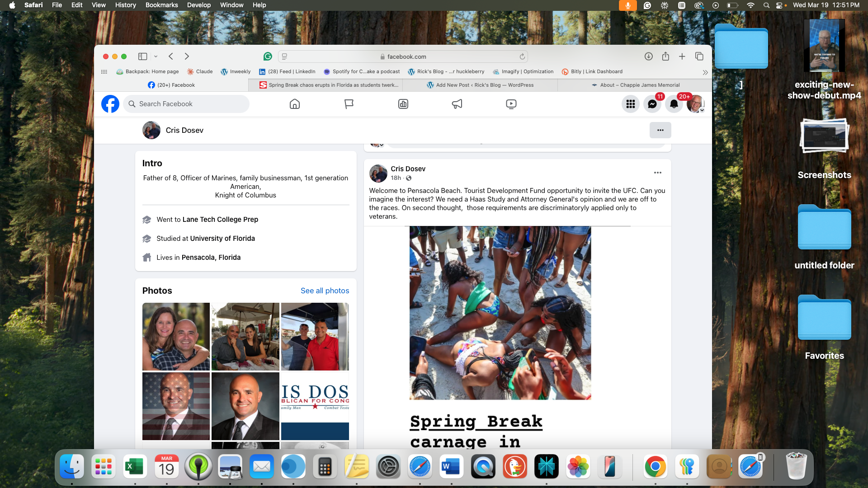Open Facebook Messenger icon
Image resolution: width=868 pixels, height=488 pixels.
652,104
